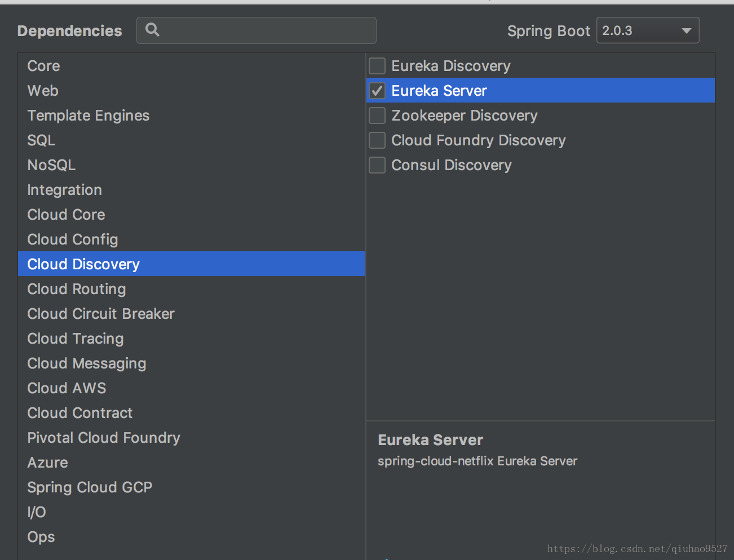Open the Spring Boot version dropdown
734x560 pixels.
click(648, 30)
